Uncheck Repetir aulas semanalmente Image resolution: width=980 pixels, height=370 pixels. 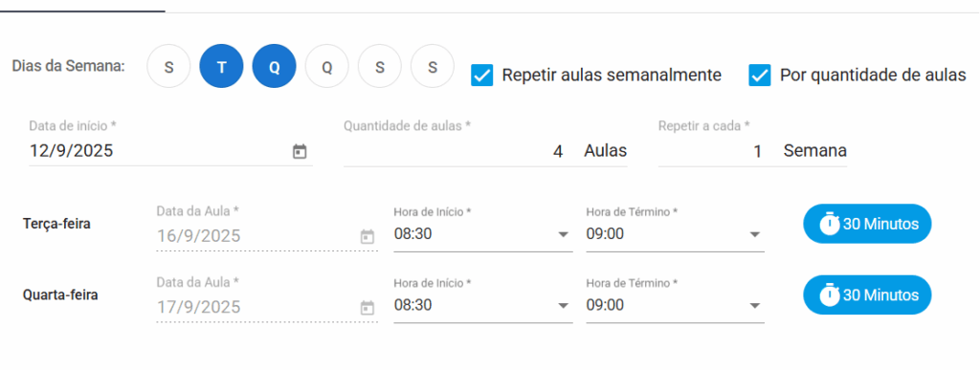coord(482,76)
